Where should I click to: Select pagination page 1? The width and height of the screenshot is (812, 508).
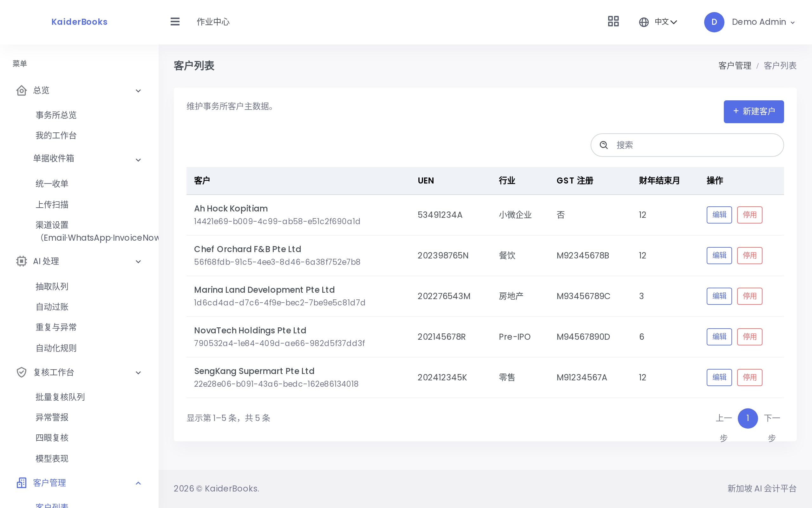click(x=748, y=418)
